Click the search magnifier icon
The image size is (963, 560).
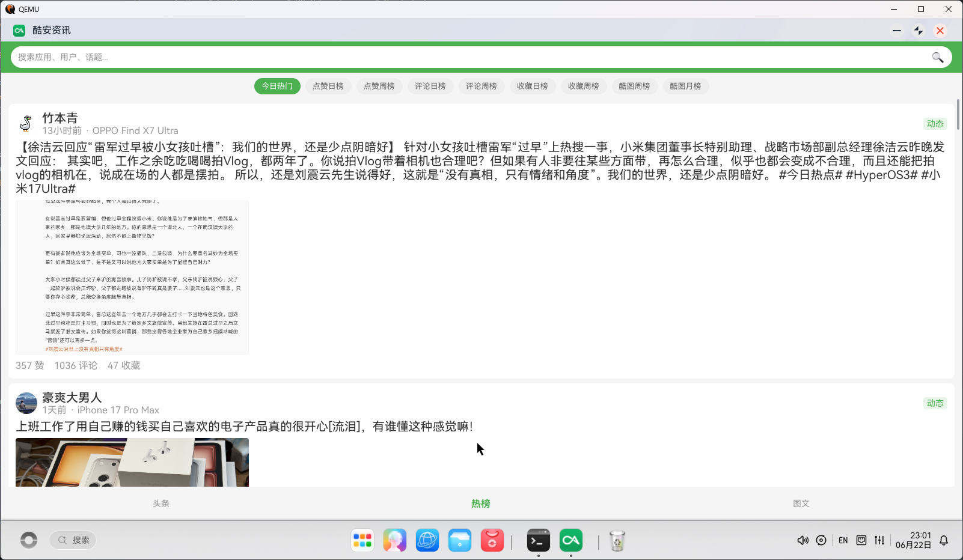tap(937, 57)
